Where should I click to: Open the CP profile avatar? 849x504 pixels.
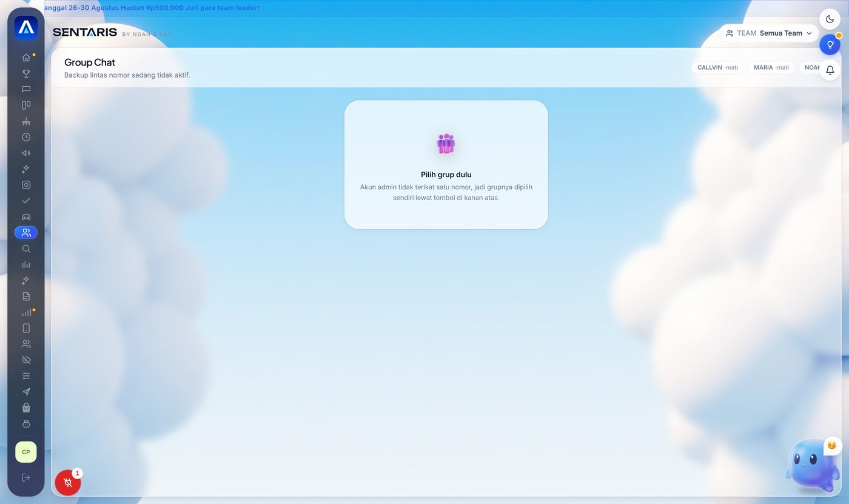pos(26,452)
